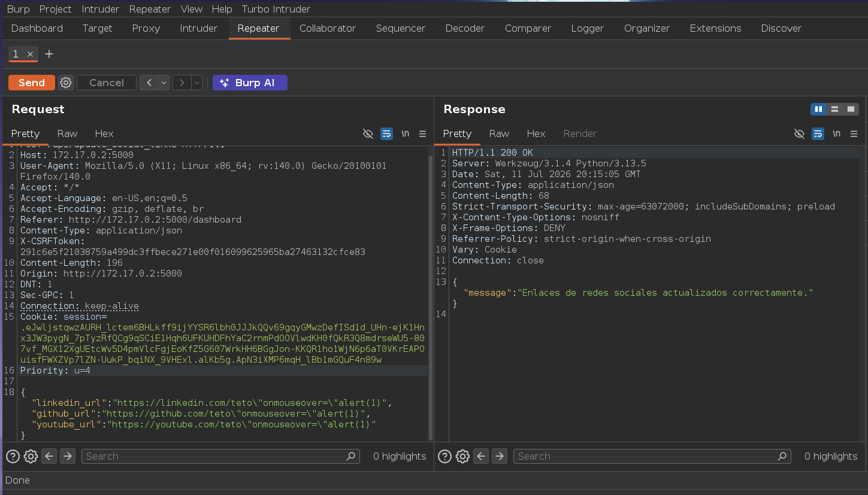Open the forward history dropdown arrow
Image resolution: width=868 pixels, height=495 pixels.
[x=196, y=83]
